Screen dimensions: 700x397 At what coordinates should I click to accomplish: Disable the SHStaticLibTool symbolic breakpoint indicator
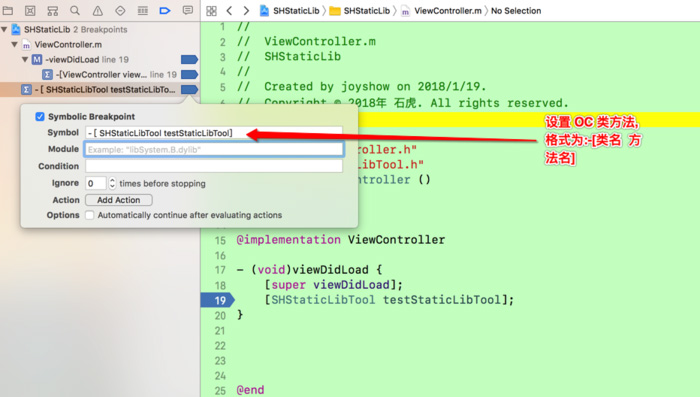pyautogui.click(x=189, y=89)
